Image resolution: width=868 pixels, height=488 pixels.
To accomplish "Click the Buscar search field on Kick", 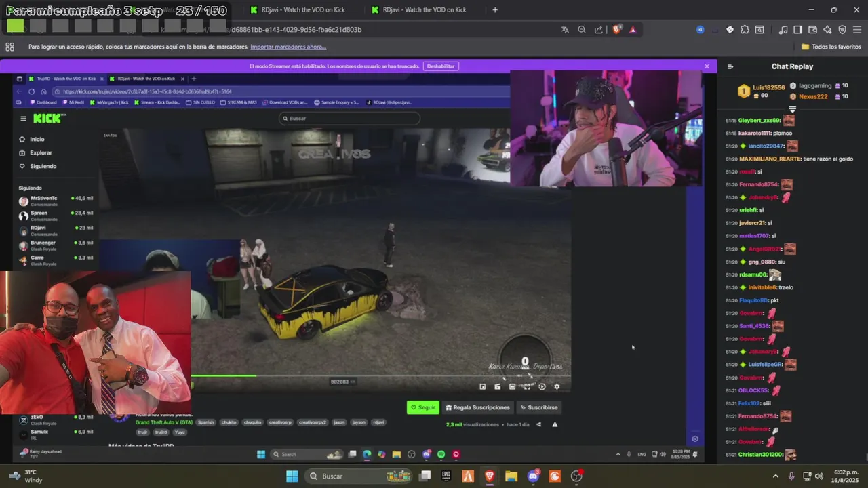I will click(x=349, y=118).
